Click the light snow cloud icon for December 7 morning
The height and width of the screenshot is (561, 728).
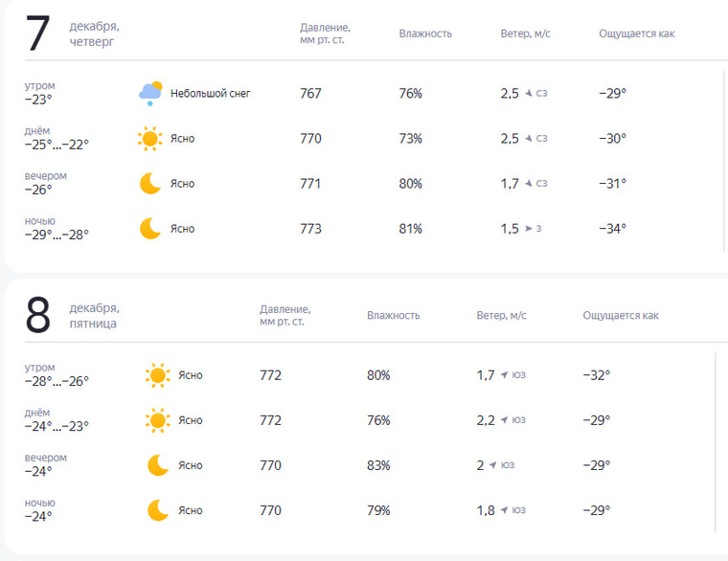[x=150, y=93]
